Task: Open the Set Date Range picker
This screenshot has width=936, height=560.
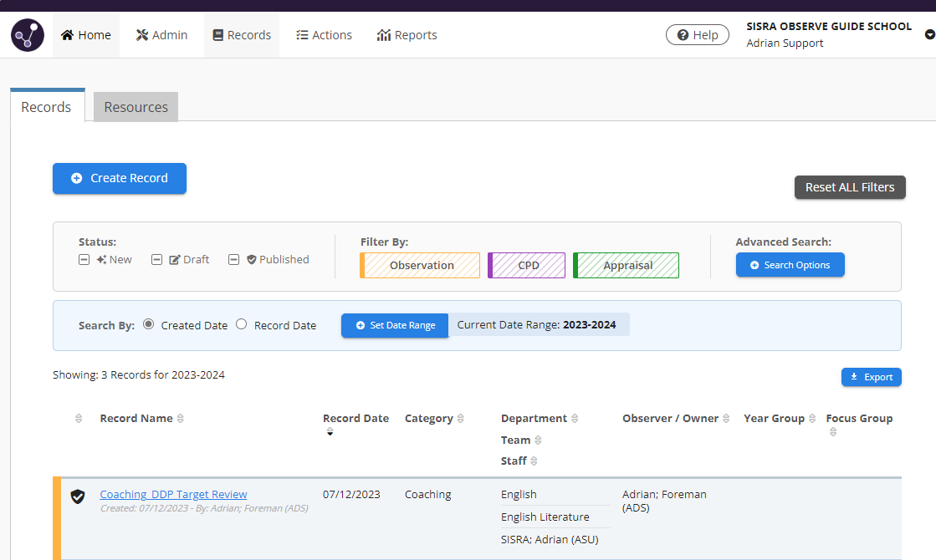Action: click(395, 325)
